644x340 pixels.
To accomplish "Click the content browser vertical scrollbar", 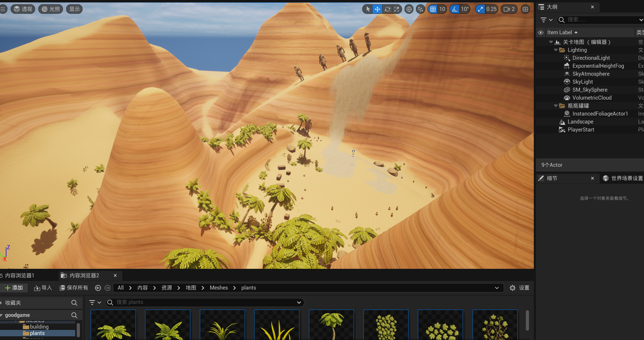I will (x=527, y=320).
